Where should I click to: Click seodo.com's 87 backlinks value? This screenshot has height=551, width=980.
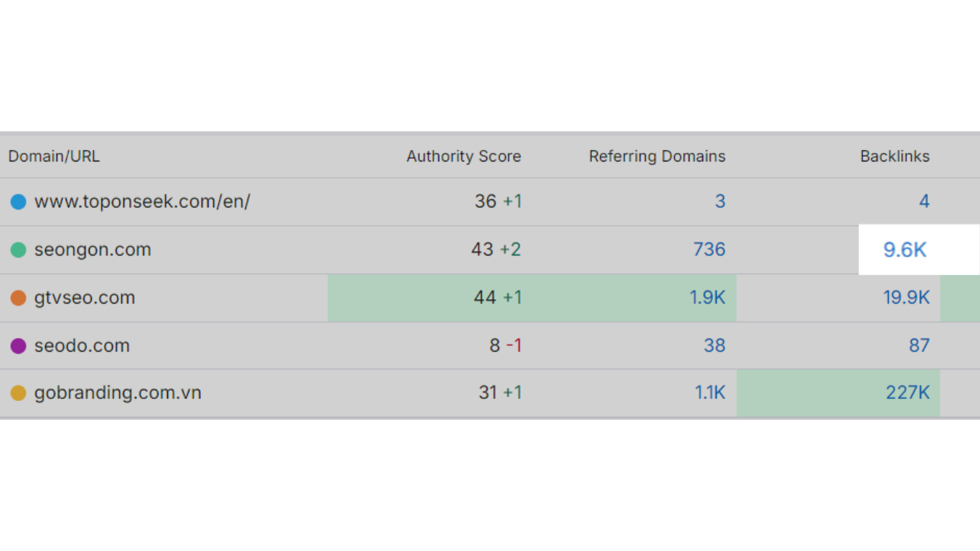[x=919, y=346]
